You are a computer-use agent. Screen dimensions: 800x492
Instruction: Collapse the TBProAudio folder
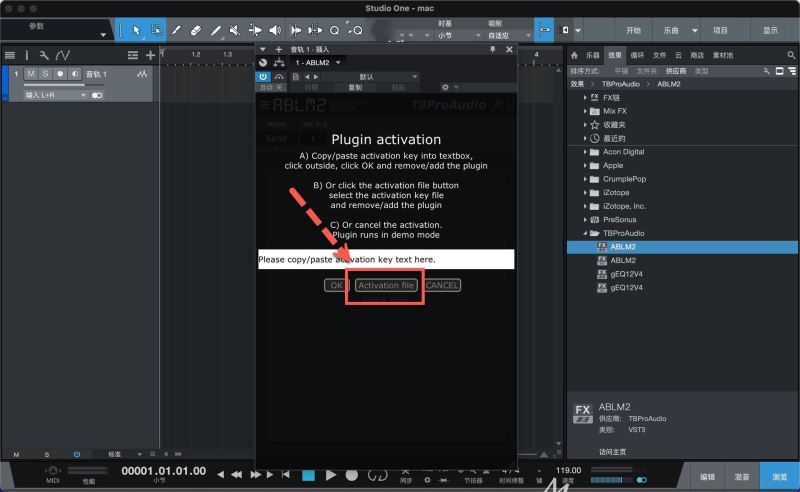[586, 233]
